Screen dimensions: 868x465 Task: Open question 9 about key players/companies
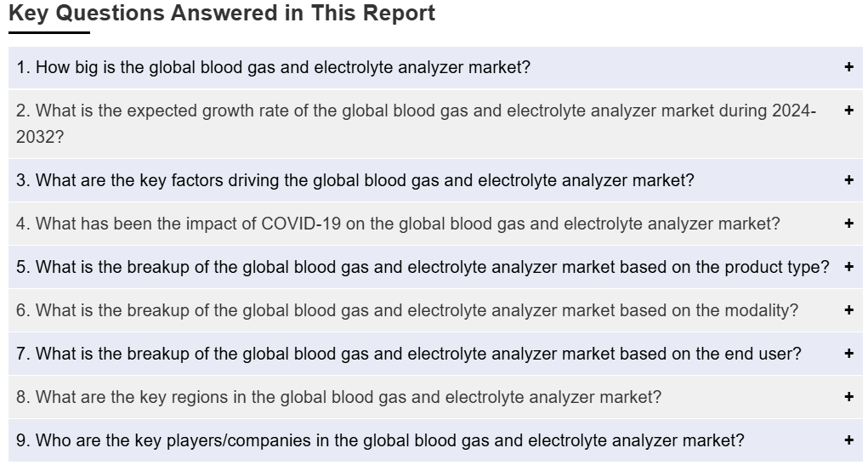coord(380,440)
